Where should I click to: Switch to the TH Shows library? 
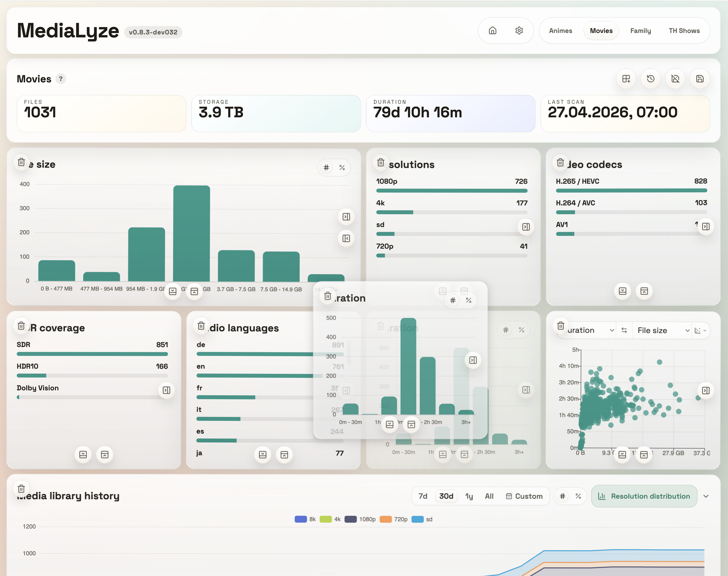coord(684,31)
